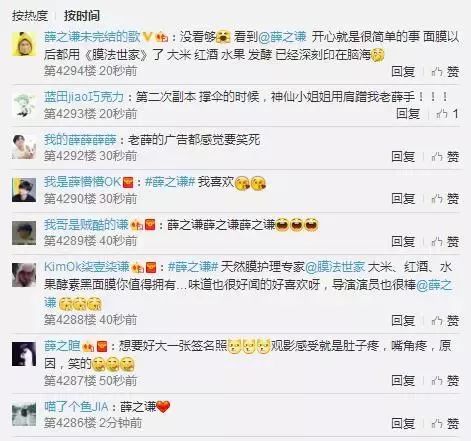471x441 pixels.
Task: Click thumbs-up on floor 4293 comment
Action: point(447,114)
